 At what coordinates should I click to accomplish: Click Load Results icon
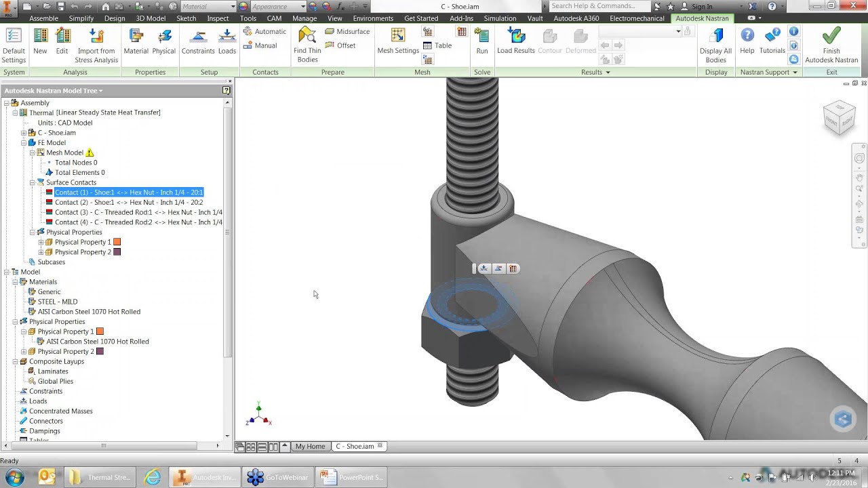coord(515,42)
